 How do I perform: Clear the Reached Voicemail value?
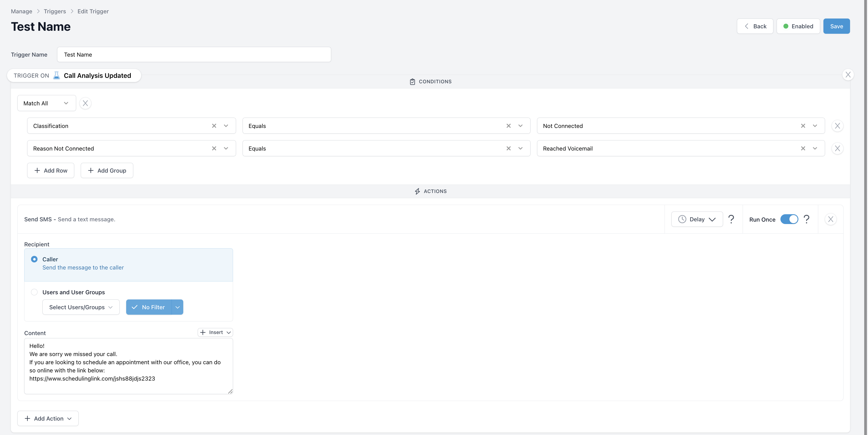(x=803, y=148)
